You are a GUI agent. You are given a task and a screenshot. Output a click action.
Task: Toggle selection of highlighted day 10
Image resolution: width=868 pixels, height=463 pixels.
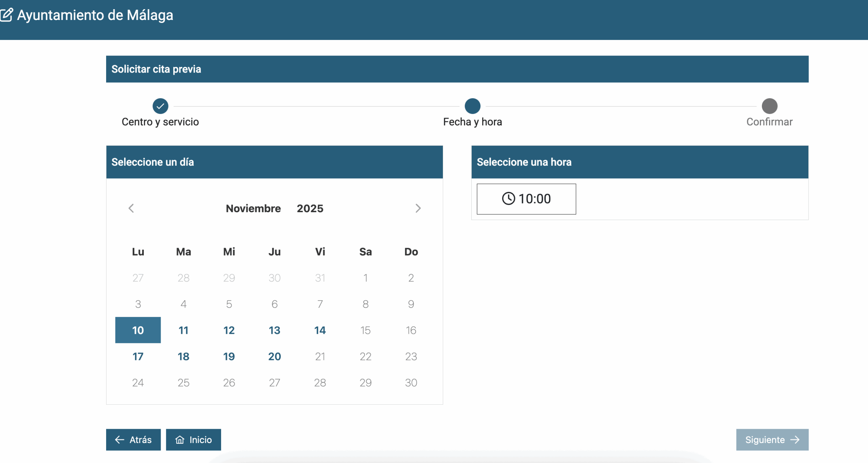click(138, 330)
